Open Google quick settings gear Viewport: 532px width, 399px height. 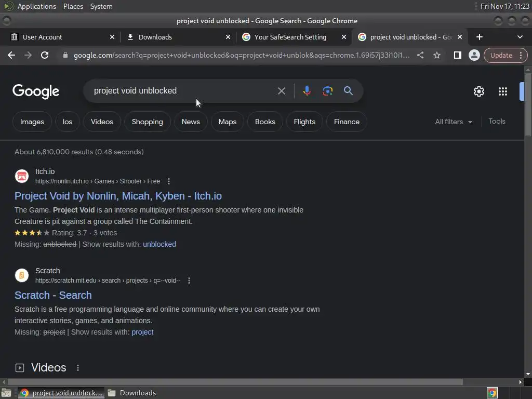pos(478,91)
